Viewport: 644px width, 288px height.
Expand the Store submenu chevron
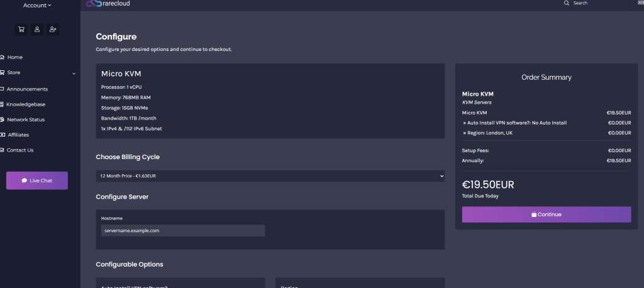(74, 73)
